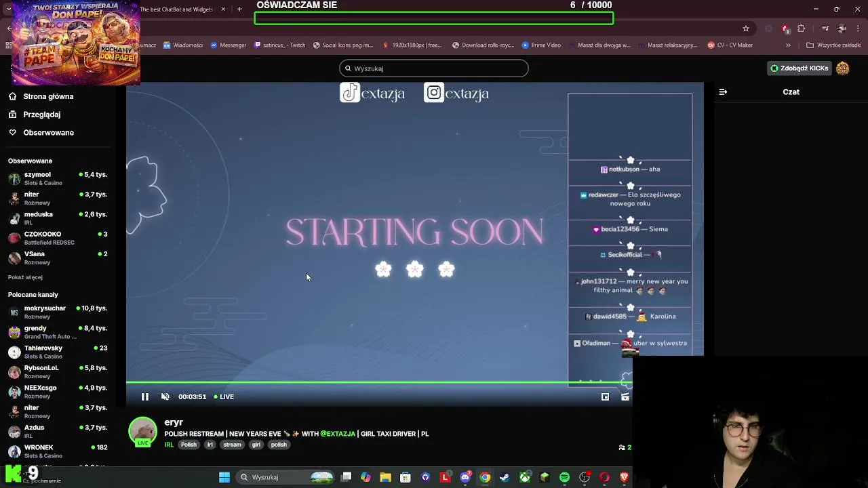Open first niter Rozmowy channel under Obserwowane
Viewport: 868px width, 488px height.
58,198
